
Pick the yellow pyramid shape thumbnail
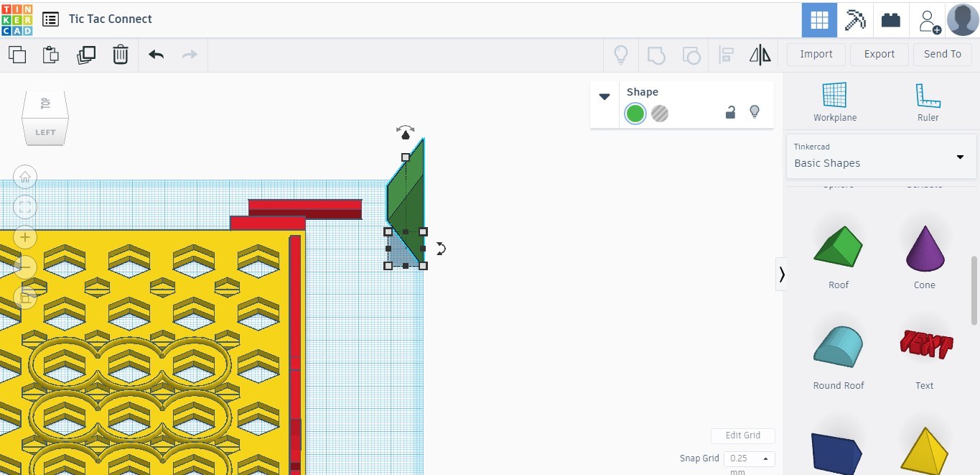click(925, 451)
